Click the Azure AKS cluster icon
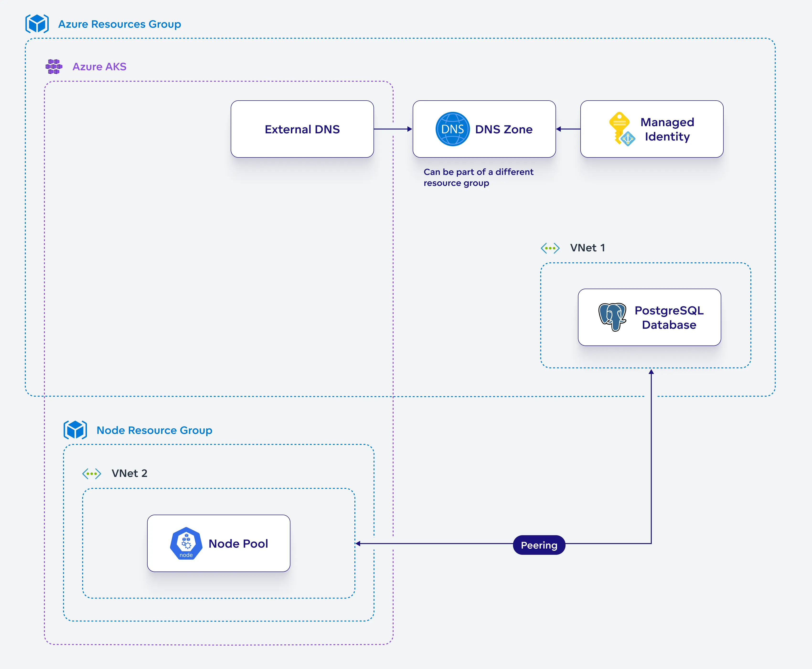The image size is (812, 669). pos(54,67)
